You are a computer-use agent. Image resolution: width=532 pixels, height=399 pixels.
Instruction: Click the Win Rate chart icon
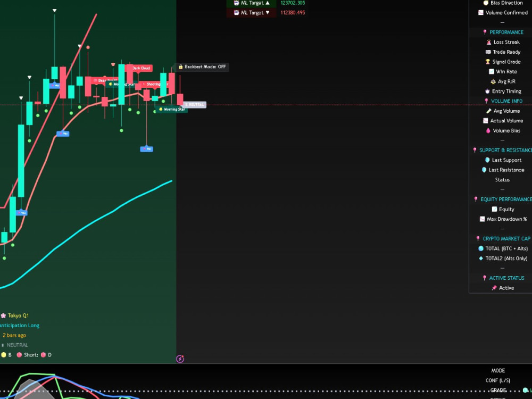[x=491, y=72]
